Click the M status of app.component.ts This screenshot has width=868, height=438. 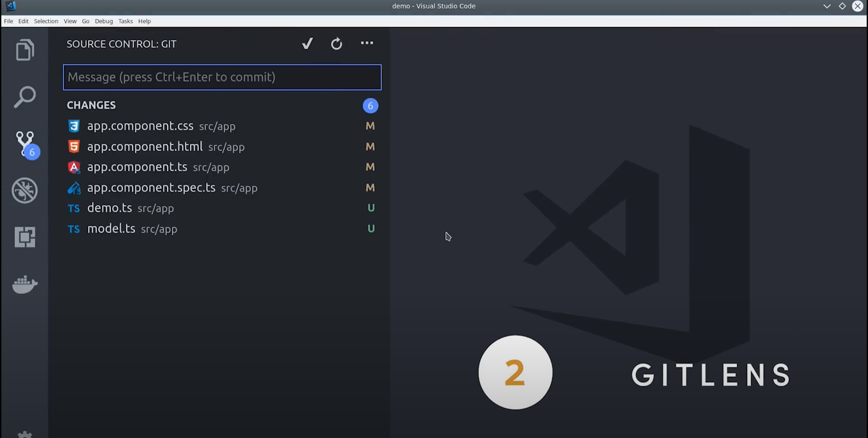[x=370, y=167]
